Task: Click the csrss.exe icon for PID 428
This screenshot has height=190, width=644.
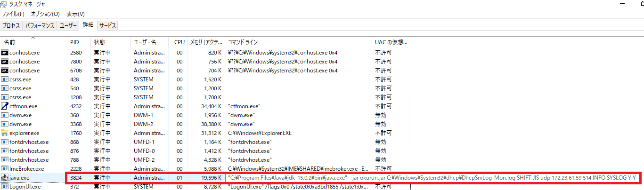Action: pyautogui.click(x=5, y=79)
